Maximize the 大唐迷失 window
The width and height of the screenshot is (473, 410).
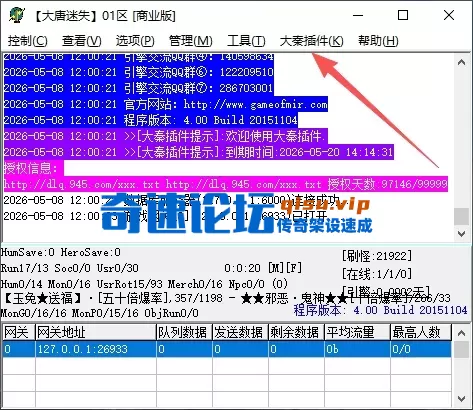403,15
